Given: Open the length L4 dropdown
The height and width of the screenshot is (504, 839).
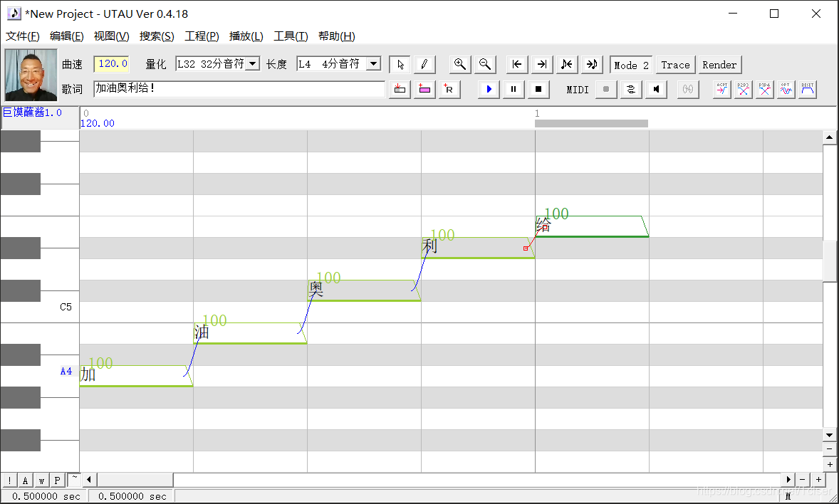Looking at the screenshot, I should pos(374,63).
